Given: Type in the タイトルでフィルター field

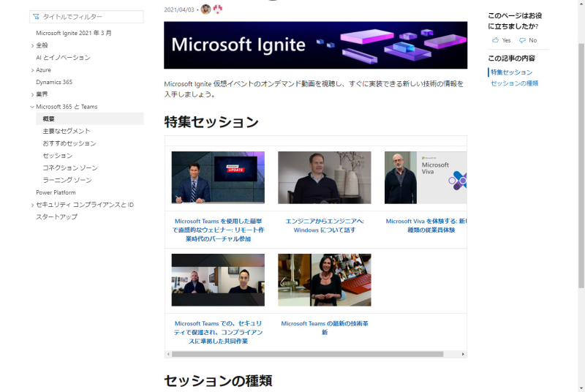Looking at the screenshot, I should 91,16.
